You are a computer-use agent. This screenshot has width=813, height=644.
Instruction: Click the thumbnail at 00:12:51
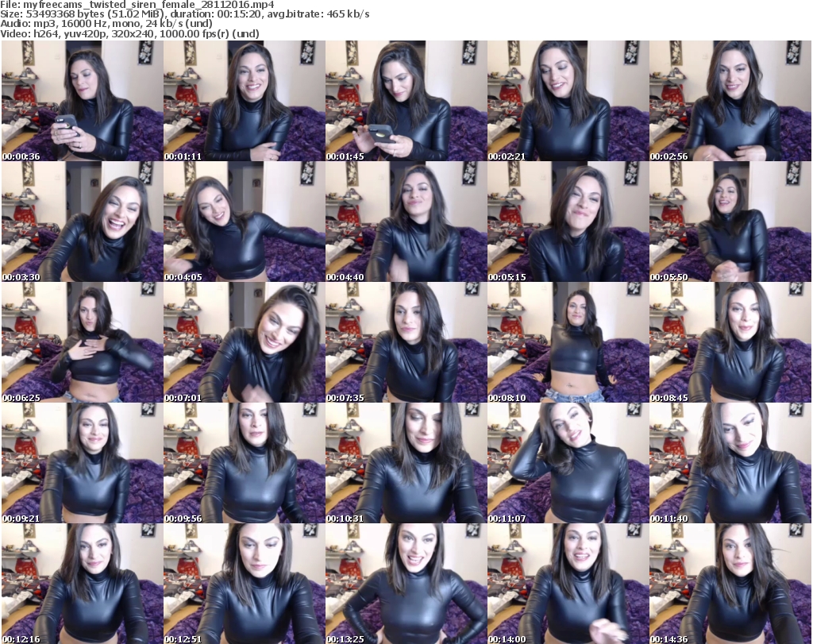click(x=245, y=584)
